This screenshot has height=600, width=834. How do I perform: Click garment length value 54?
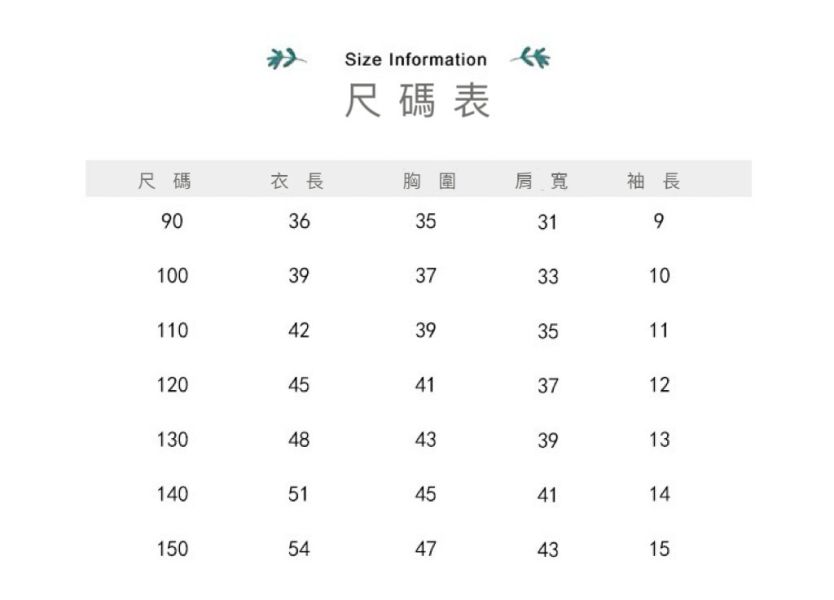[298, 549]
